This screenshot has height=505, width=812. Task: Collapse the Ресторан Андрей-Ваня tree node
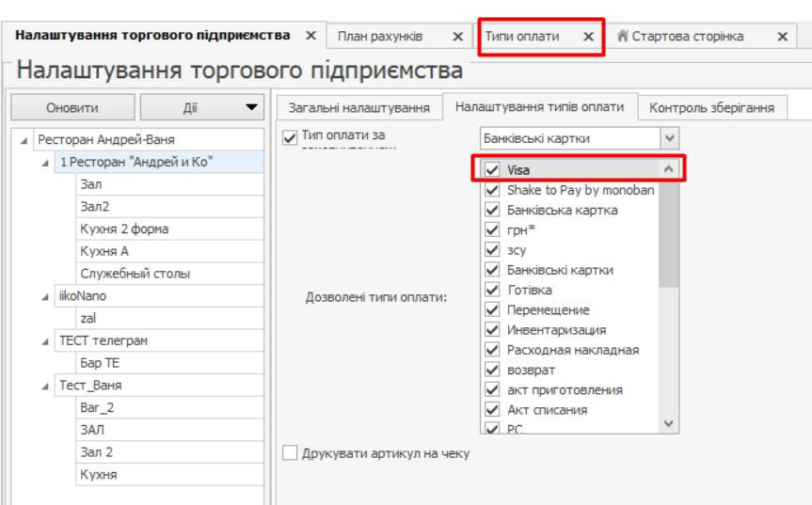(24, 140)
